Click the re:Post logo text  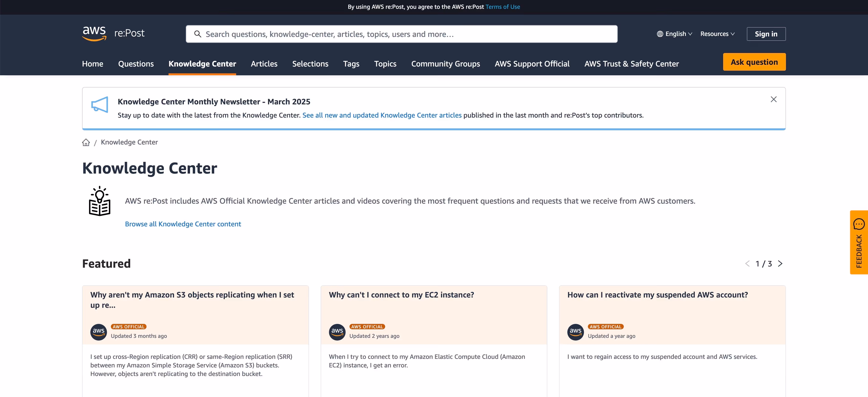129,33
